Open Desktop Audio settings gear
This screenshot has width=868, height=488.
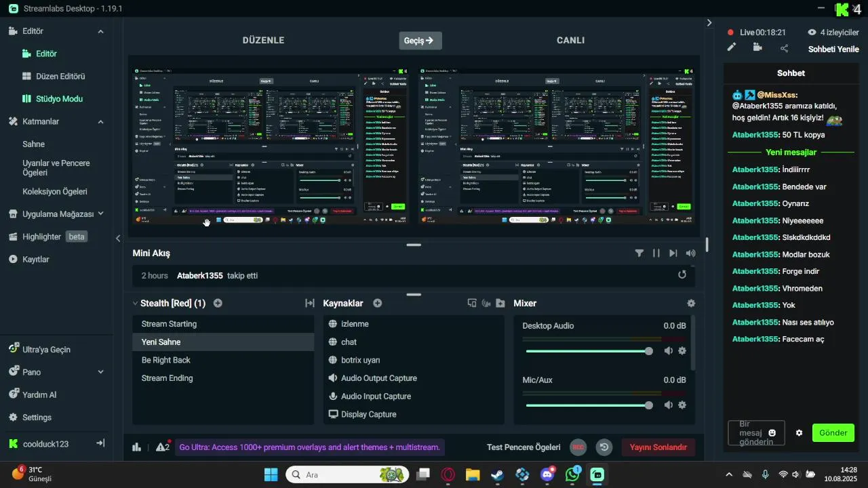pyautogui.click(x=682, y=351)
